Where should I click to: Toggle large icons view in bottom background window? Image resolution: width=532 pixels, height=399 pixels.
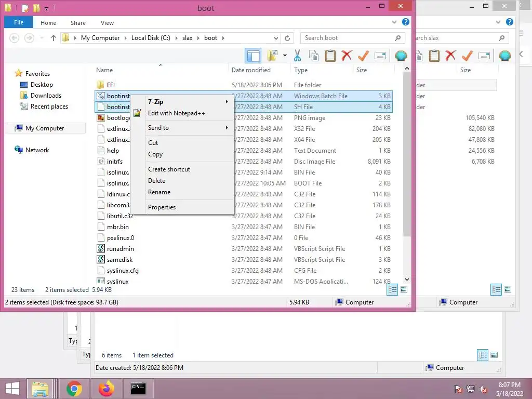click(x=494, y=355)
